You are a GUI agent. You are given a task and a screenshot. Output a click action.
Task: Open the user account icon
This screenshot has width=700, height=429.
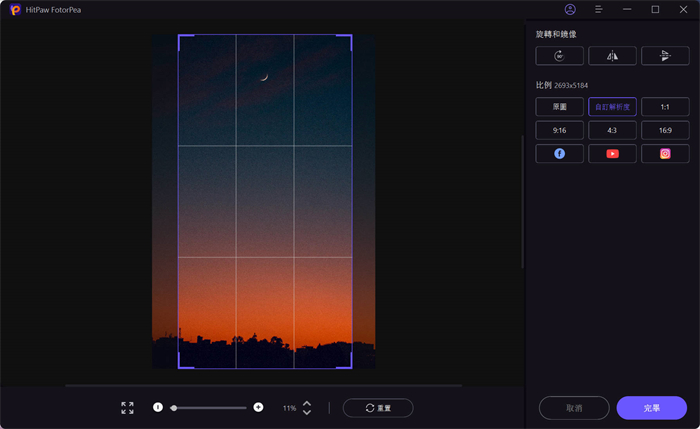click(570, 9)
